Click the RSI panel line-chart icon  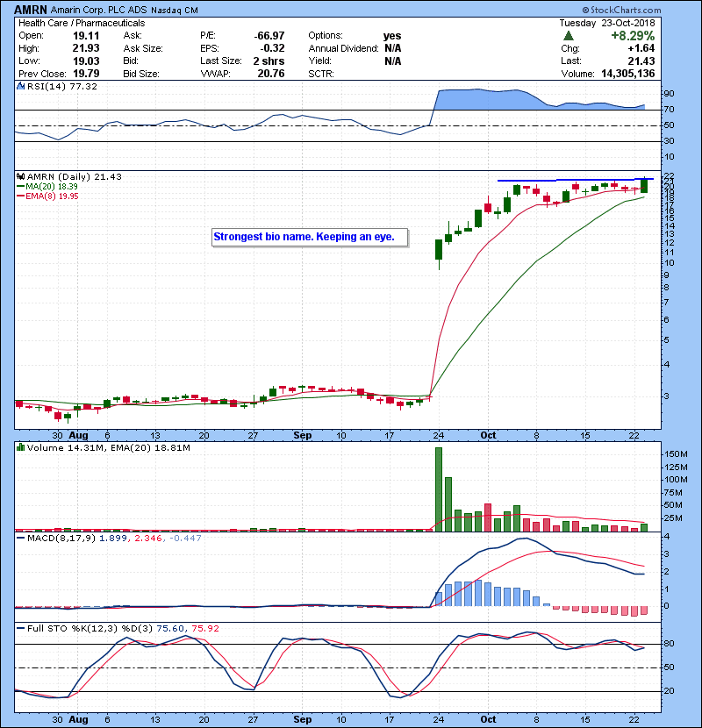pos(20,86)
